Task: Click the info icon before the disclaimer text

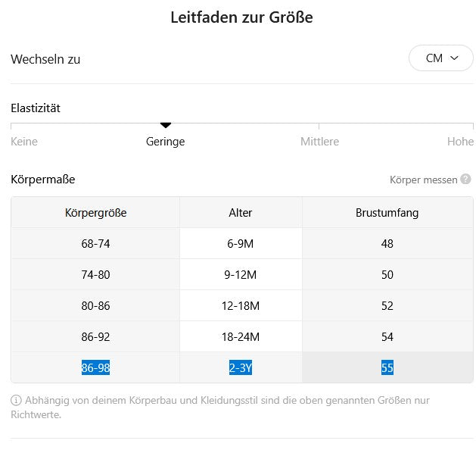Action: coord(16,400)
